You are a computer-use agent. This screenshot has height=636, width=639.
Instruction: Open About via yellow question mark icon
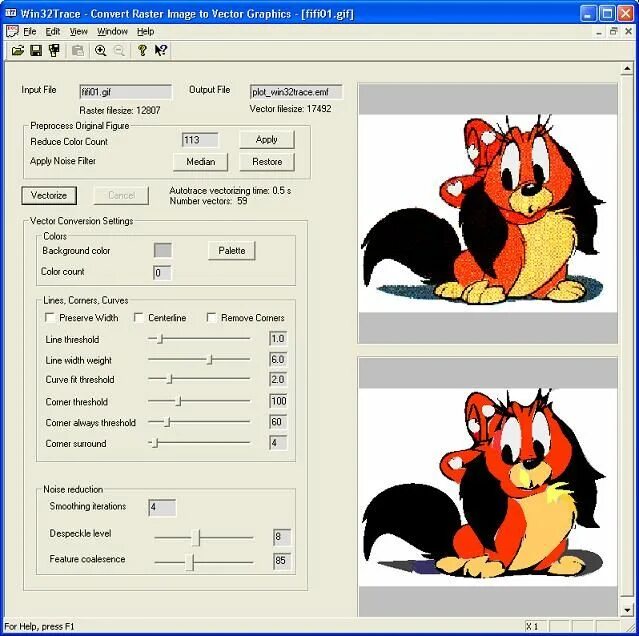142,51
